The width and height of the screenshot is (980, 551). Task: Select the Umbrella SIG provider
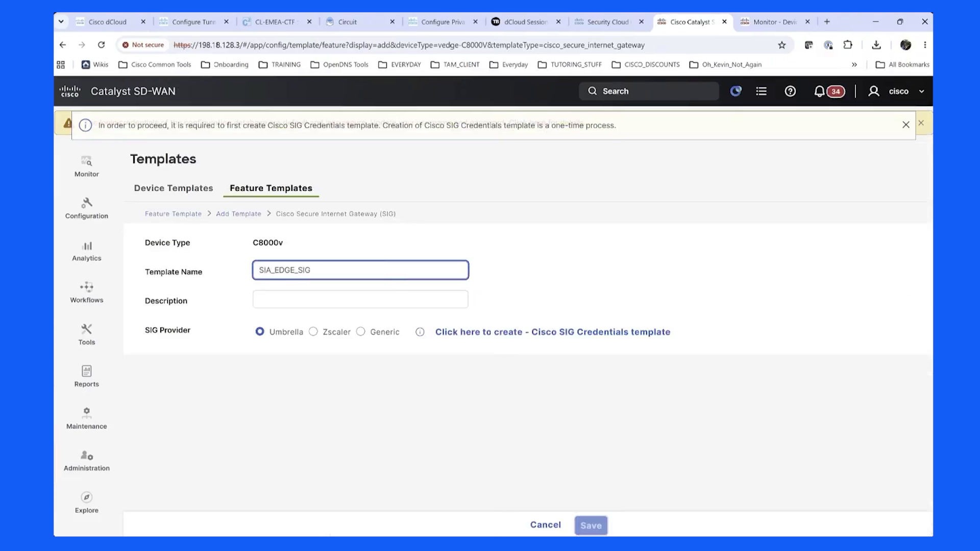coord(260,332)
